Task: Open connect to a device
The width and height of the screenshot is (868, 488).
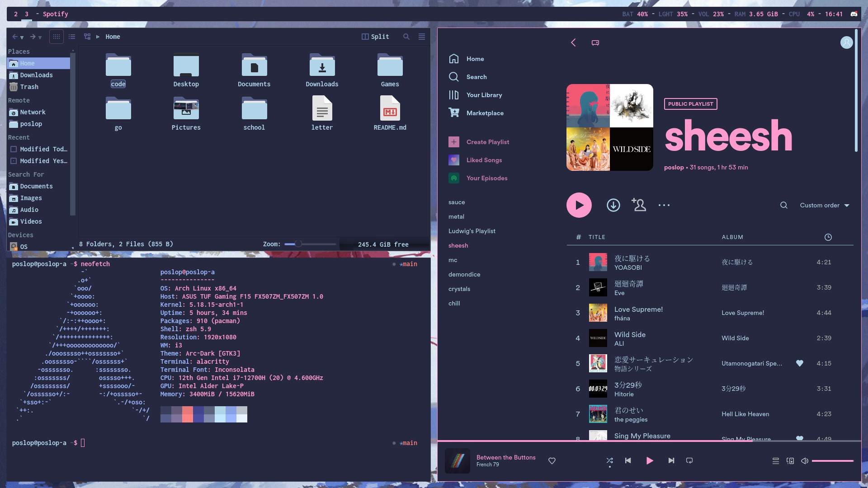Action: (790, 461)
